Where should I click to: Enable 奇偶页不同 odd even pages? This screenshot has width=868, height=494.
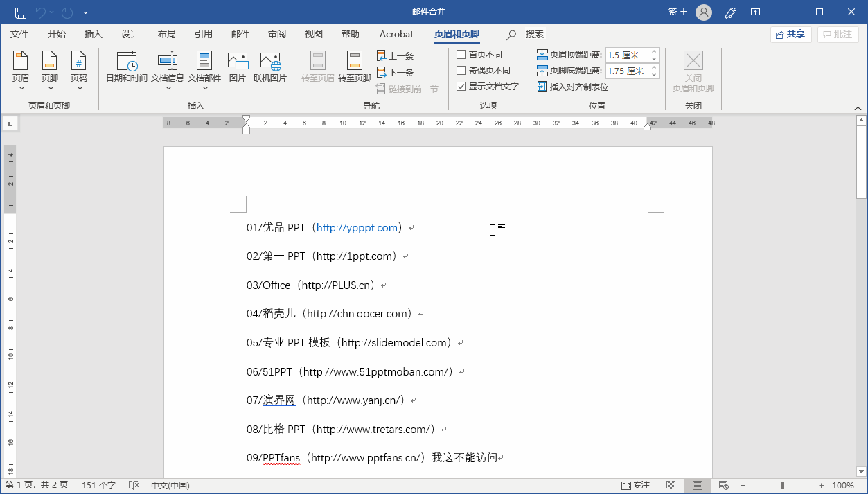[x=462, y=69]
